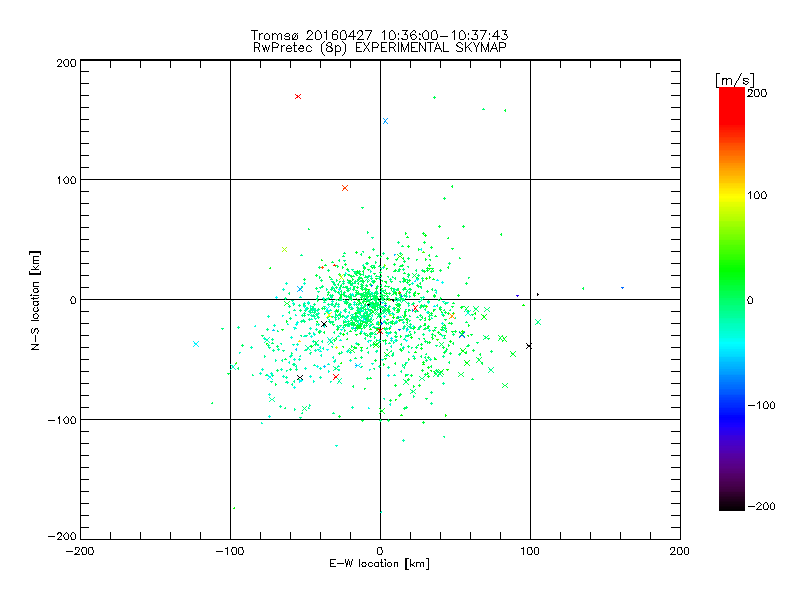Click the x-axis tick label '100'
This screenshot has width=800, height=600.
tap(530, 552)
